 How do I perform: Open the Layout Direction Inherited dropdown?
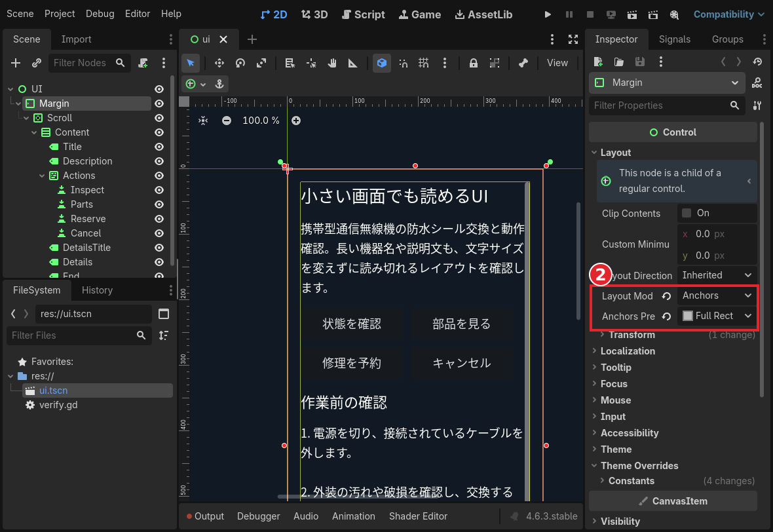pyautogui.click(x=717, y=275)
